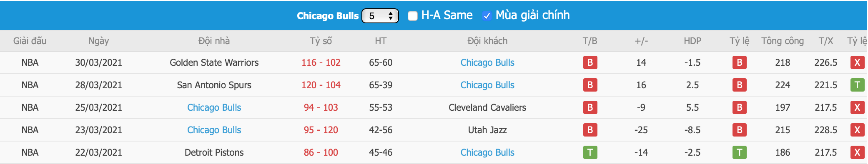Click the green T handicap badge in 22/03/2021 row
Screen dimensions: 868x164
coord(739,152)
